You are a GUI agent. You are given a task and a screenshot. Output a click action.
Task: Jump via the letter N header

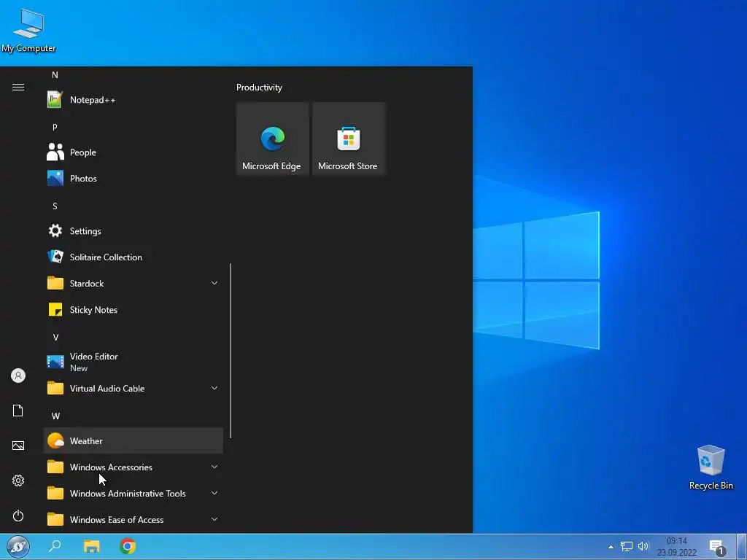(x=55, y=75)
